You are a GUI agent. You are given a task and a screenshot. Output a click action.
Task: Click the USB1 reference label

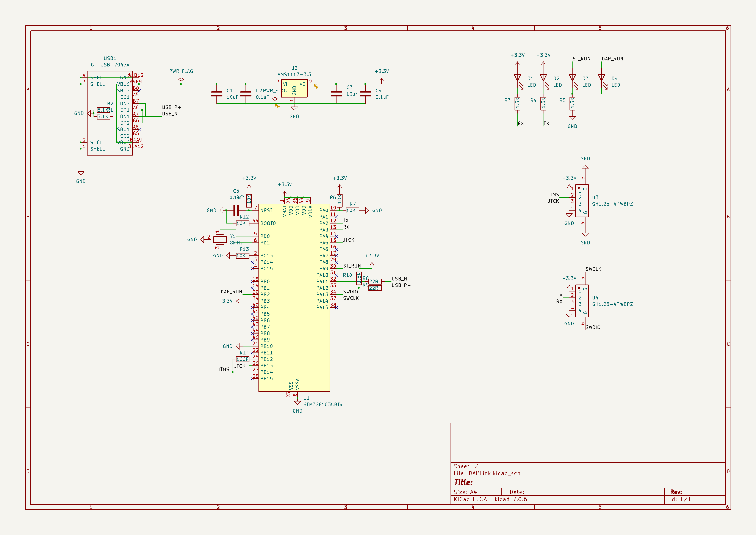110,58
